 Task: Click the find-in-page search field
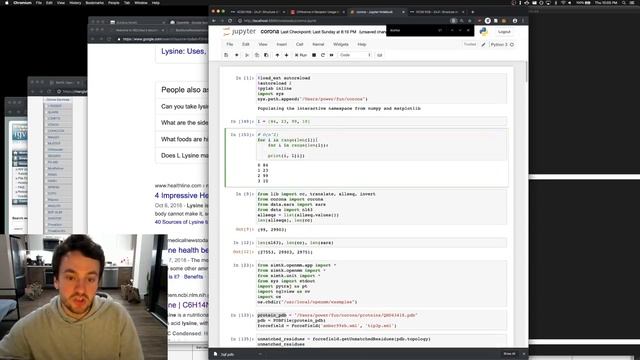click(x=412, y=30)
